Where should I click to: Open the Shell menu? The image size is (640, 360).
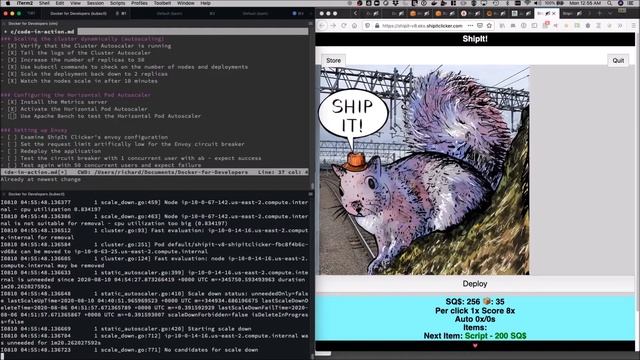44,3
